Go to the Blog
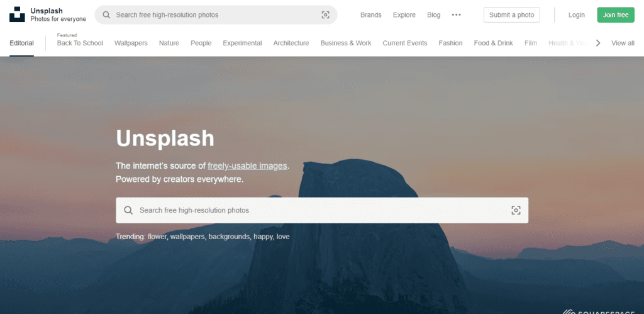Viewport: 644px width, 314px height. point(434,15)
